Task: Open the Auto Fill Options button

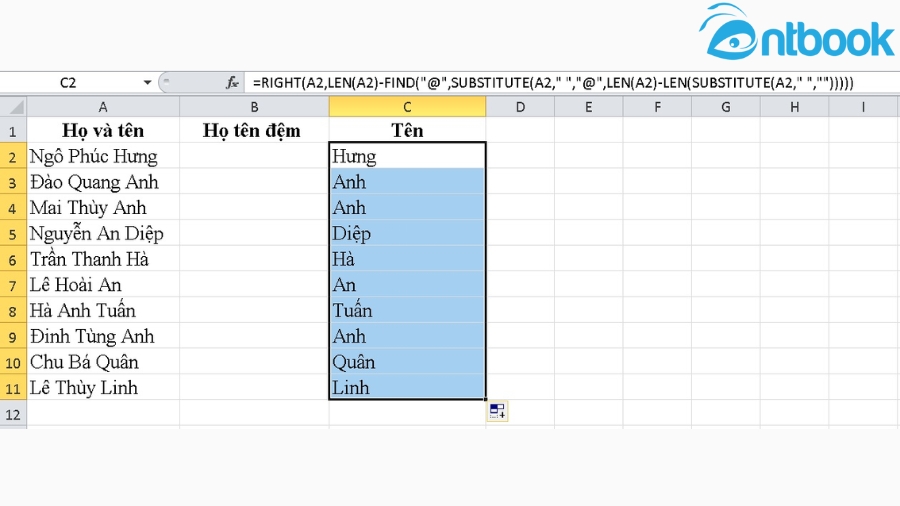Action: [498, 411]
